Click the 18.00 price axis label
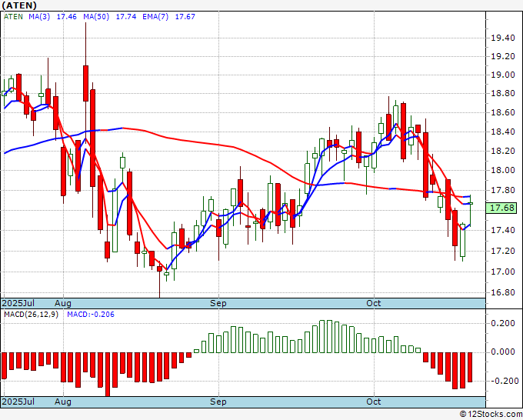The width and height of the screenshot is (523, 420). [x=503, y=170]
